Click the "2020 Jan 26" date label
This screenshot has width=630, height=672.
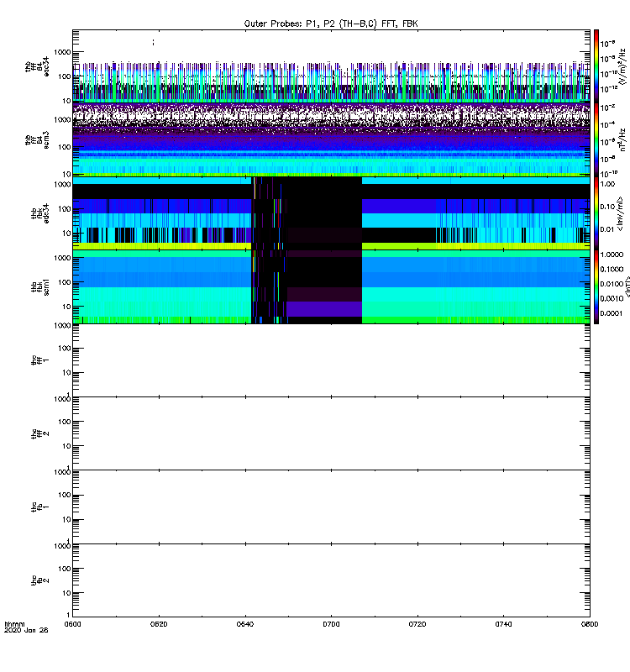[26, 631]
